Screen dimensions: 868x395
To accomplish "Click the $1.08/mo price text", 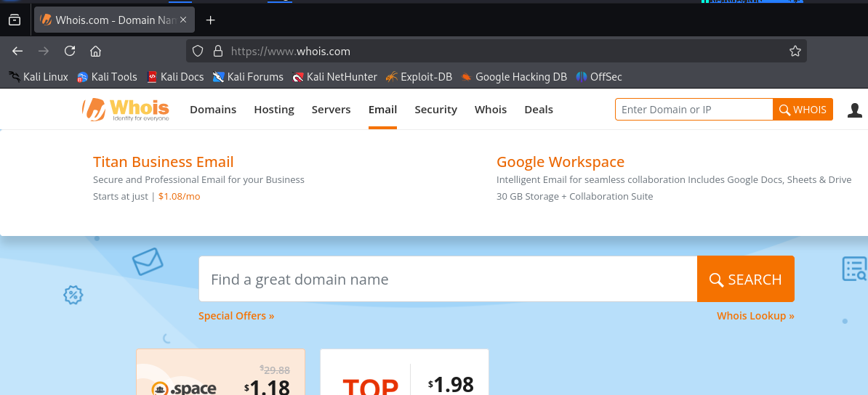I will (x=180, y=196).
